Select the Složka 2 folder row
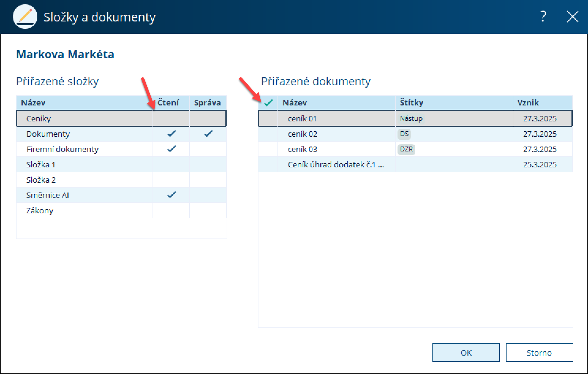The image size is (588, 374). coord(41,180)
